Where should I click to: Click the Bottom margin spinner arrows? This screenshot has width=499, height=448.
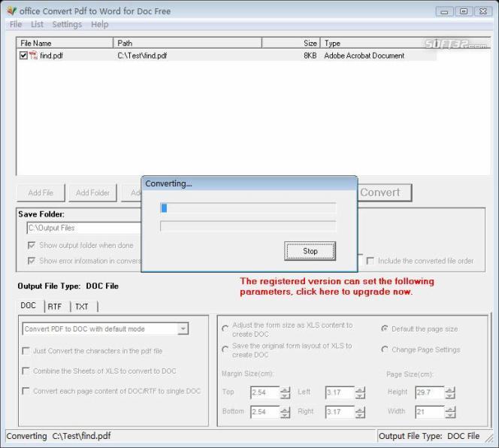(x=285, y=412)
